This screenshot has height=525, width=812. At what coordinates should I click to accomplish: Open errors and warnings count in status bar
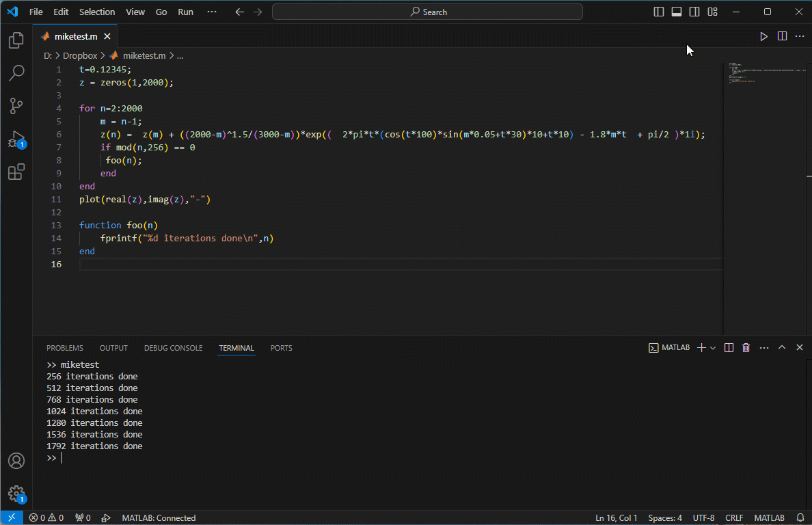click(46, 517)
